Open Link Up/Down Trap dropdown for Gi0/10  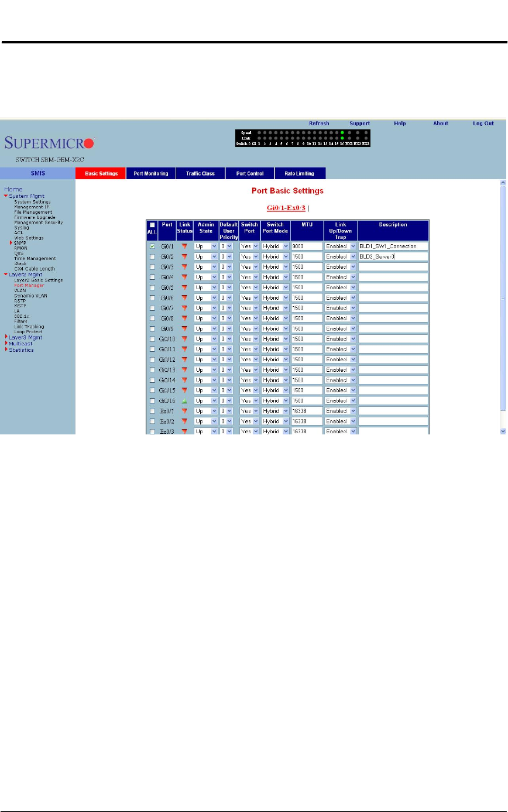(x=341, y=339)
